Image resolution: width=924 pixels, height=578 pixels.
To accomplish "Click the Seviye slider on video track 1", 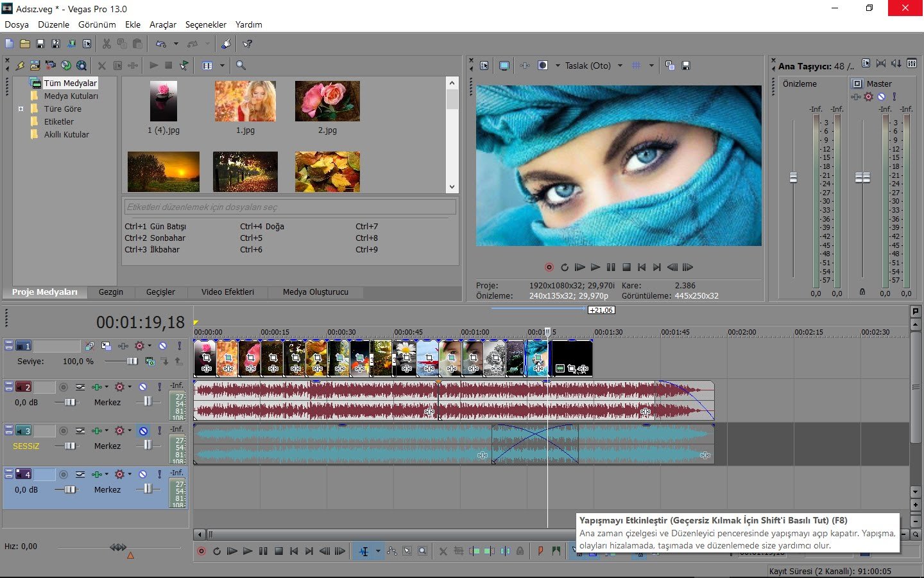I will click(132, 362).
